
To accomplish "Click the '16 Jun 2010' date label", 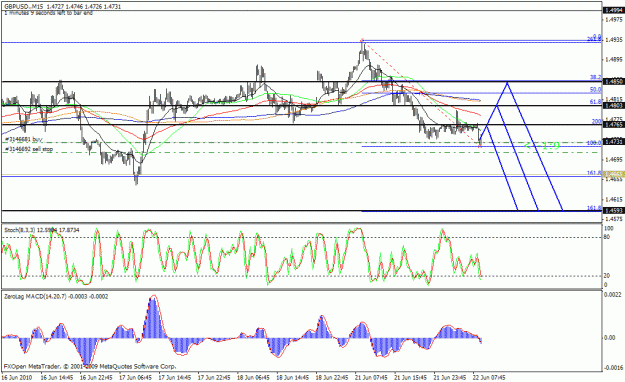I will pyautogui.click(x=17, y=377).
